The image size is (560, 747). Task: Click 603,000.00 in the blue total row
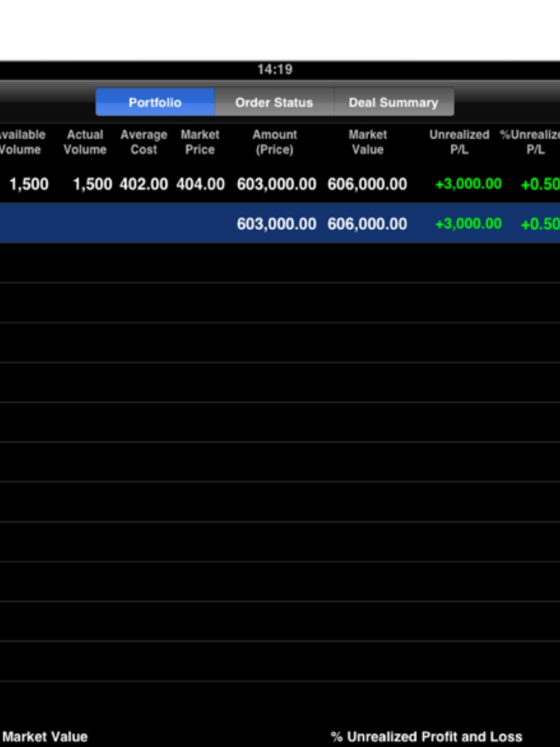276,224
